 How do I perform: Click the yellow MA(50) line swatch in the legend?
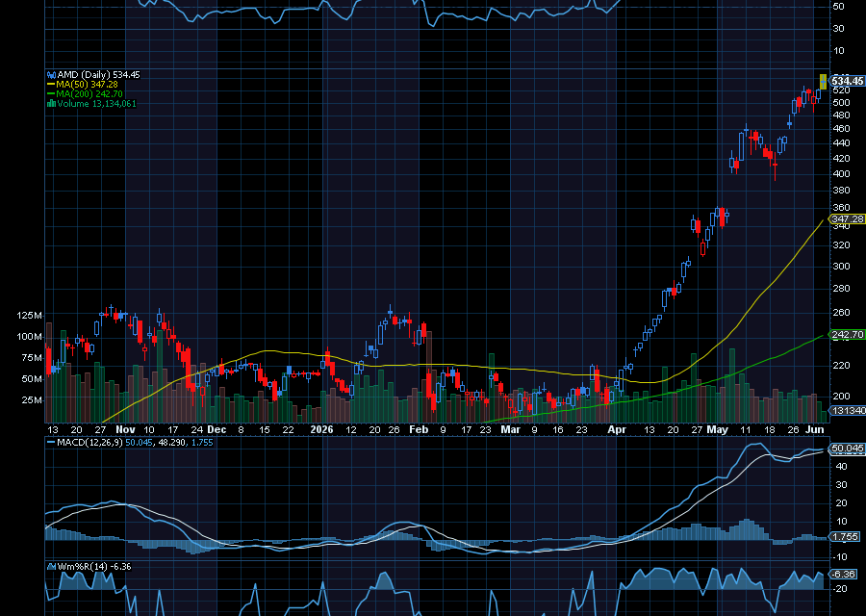51,85
